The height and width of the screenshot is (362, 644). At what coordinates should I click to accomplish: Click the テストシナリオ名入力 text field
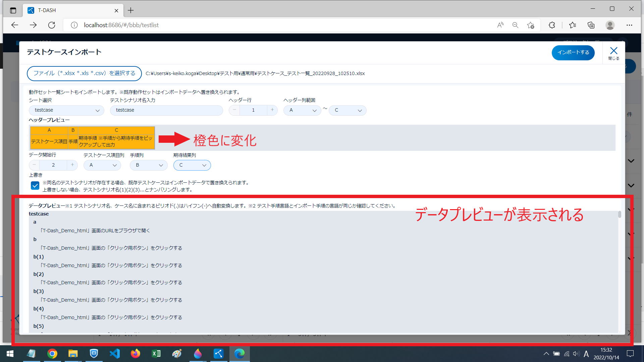point(166,110)
